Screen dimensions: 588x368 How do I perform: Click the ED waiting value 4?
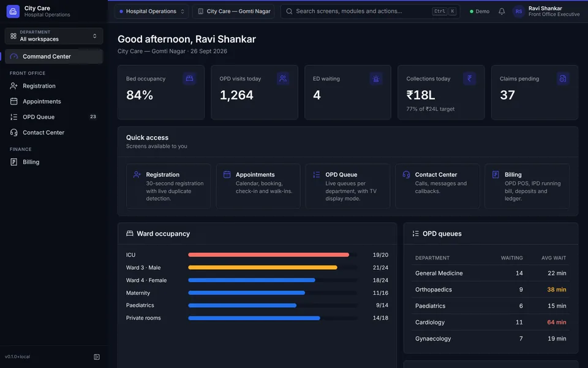317,95
